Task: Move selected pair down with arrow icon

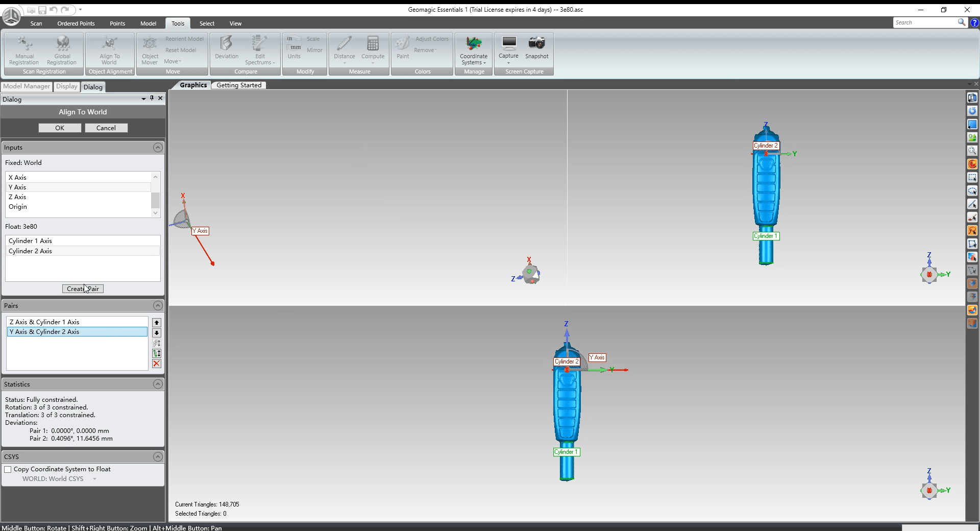Action: pyautogui.click(x=157, y=333)
